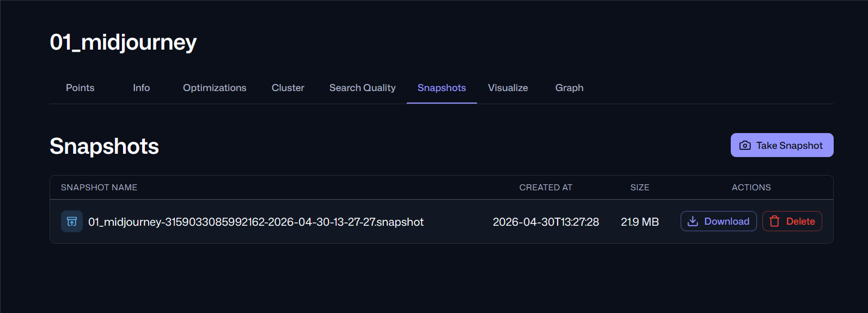Viewport: 868px width, 313px height.
Task: Select the Snapshots tab
Action: tap(442, 88)
